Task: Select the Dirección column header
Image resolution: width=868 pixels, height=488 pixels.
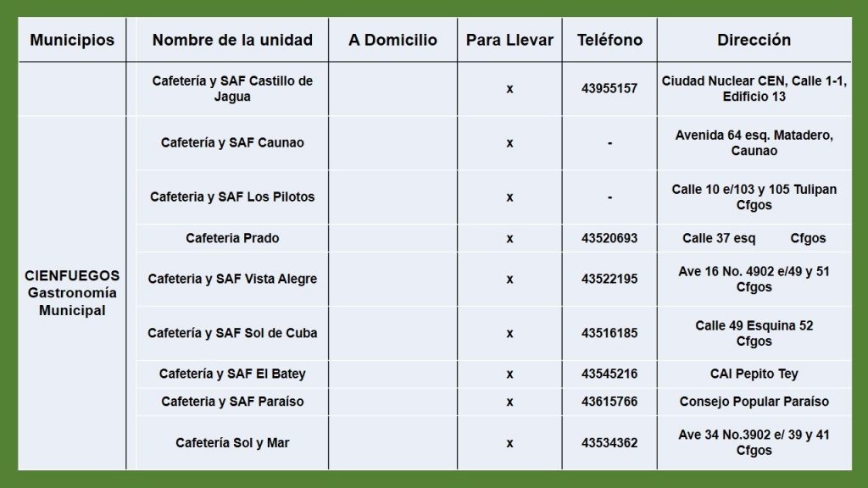Action: click(x=754, y=40)
